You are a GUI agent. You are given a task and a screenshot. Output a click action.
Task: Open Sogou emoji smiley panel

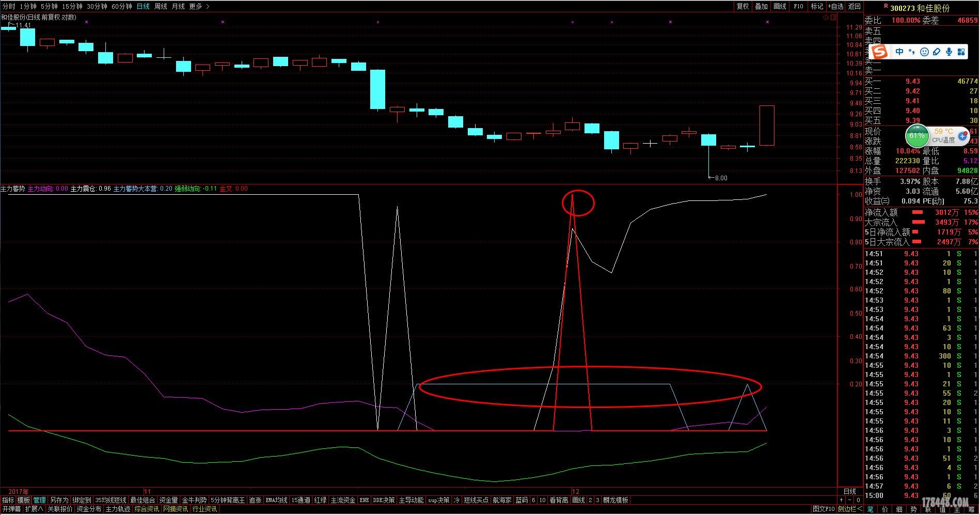924,52
